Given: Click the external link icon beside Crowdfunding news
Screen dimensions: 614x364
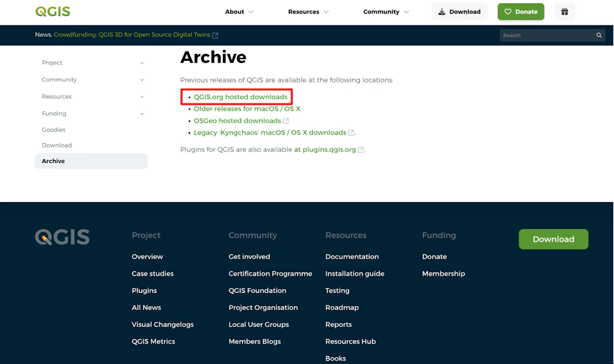Looking at the screenshot, I should 215,35.
